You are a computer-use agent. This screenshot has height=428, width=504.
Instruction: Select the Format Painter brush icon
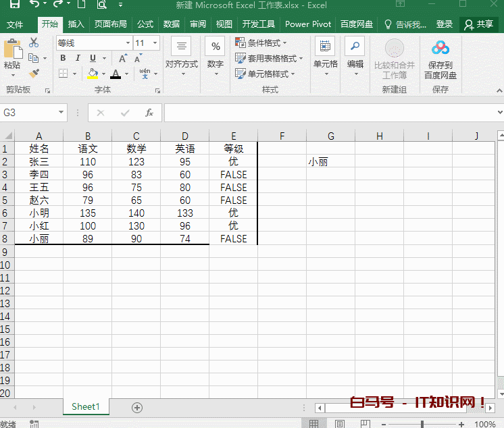pyautogui.click(x=34, y=74)
